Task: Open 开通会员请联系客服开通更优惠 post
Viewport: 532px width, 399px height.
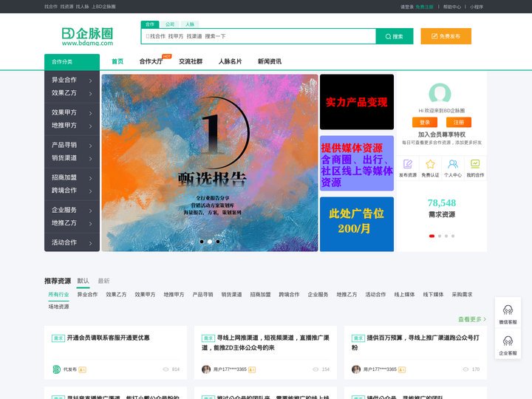Action: tap(108, 338)
